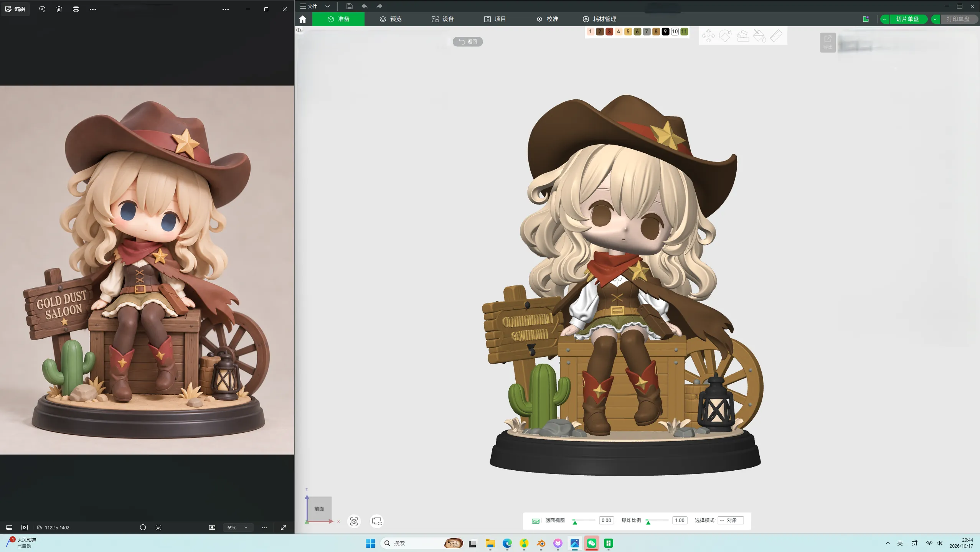
Task: Select filament color swatch 3 (red)
Action: 609,31
